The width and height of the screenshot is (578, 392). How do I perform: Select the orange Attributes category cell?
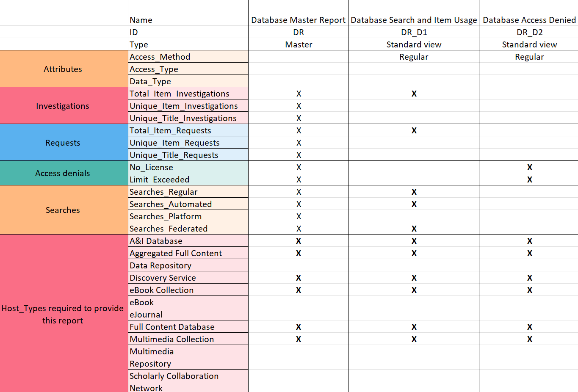(x=64, y=69)
